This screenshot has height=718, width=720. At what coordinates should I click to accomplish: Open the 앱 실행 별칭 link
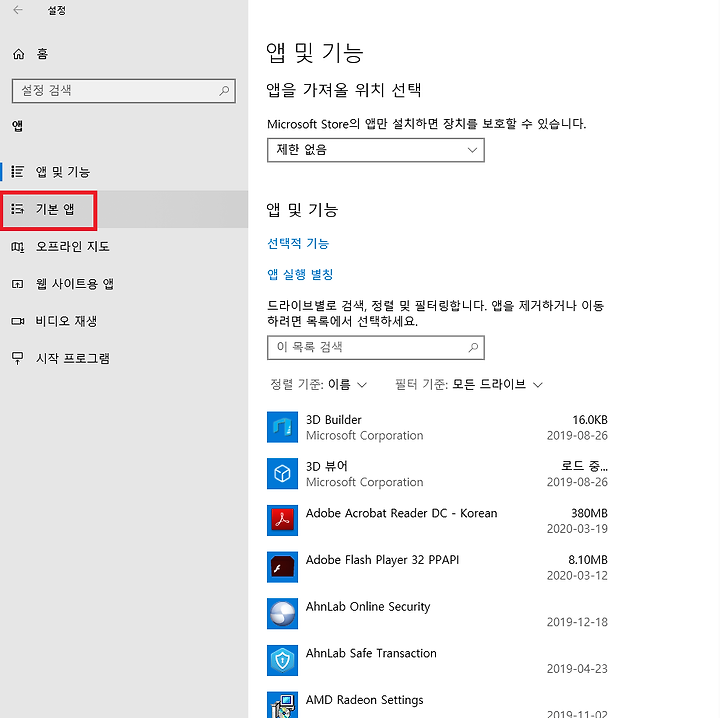click(300, 275)
